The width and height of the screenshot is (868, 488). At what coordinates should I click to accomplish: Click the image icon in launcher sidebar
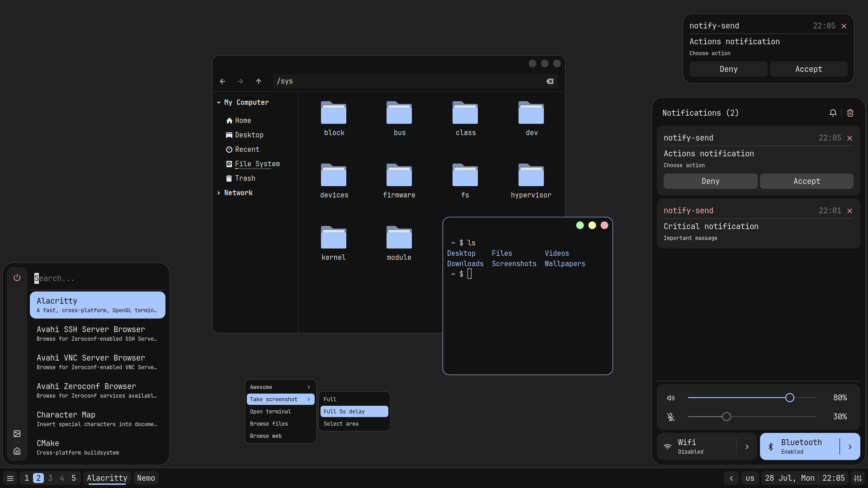tap(17, 434)
